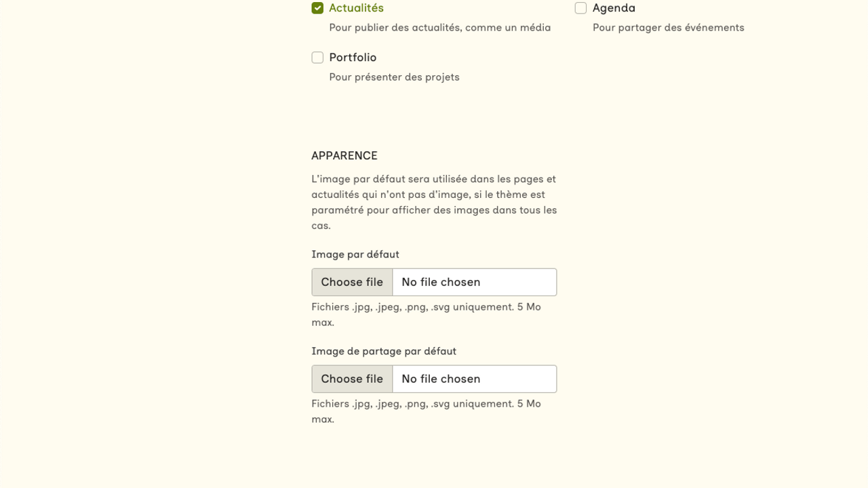Click the green checkmark beside Actualités
Image resolution: width=868 pixels, height=488 pixels.
click(x=317, y=8)
